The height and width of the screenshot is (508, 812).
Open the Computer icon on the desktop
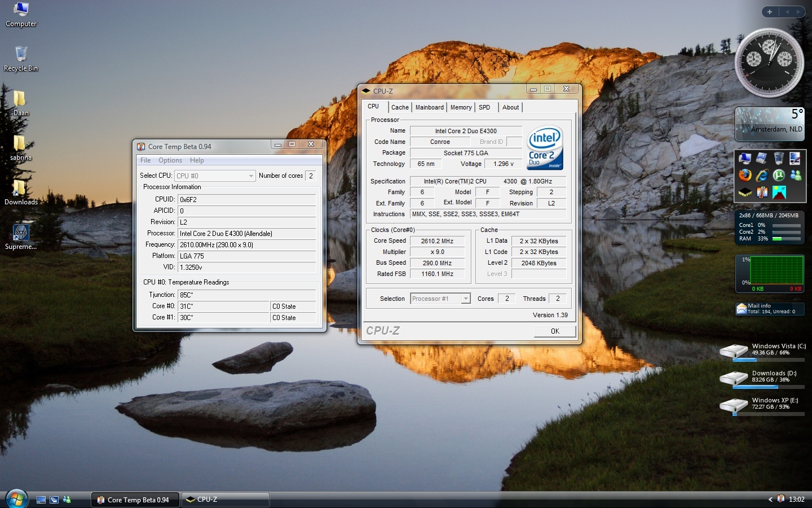(21, 14)
